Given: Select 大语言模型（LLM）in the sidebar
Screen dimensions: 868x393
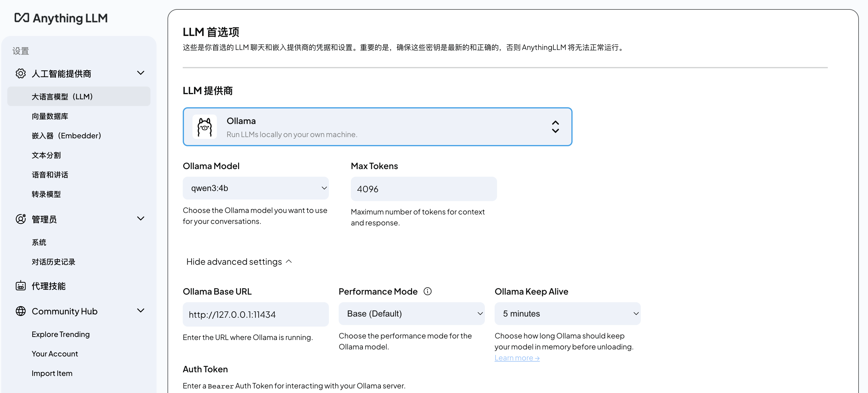Looking at the screenshot, I should [79, 96].
